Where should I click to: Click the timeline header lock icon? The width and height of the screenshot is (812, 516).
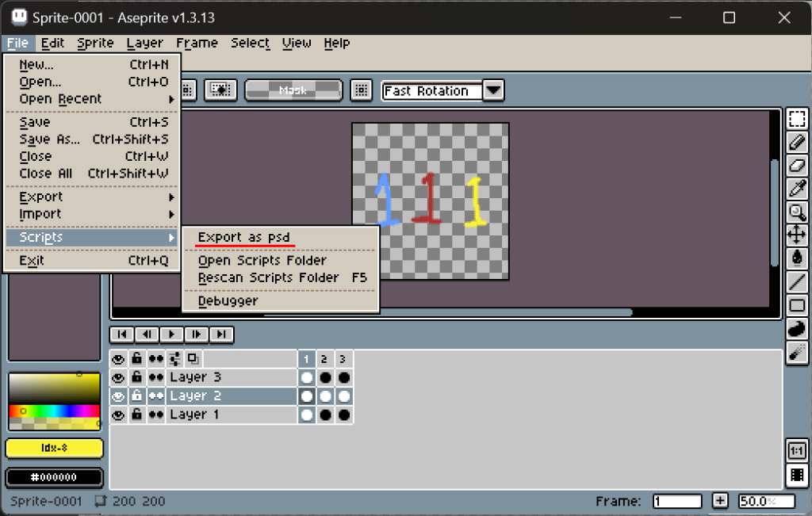136,358
